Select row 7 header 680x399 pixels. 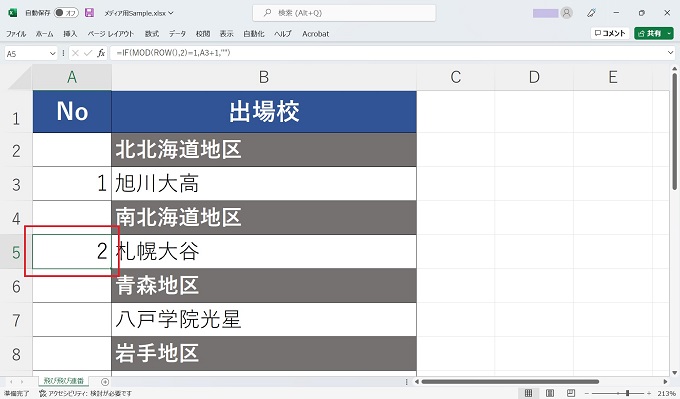click(16, 320)
